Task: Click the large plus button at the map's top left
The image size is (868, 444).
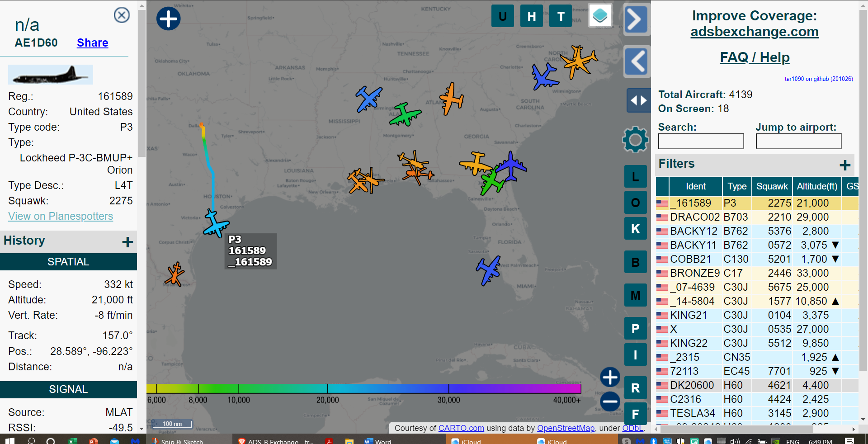Action: pos(168,19)
